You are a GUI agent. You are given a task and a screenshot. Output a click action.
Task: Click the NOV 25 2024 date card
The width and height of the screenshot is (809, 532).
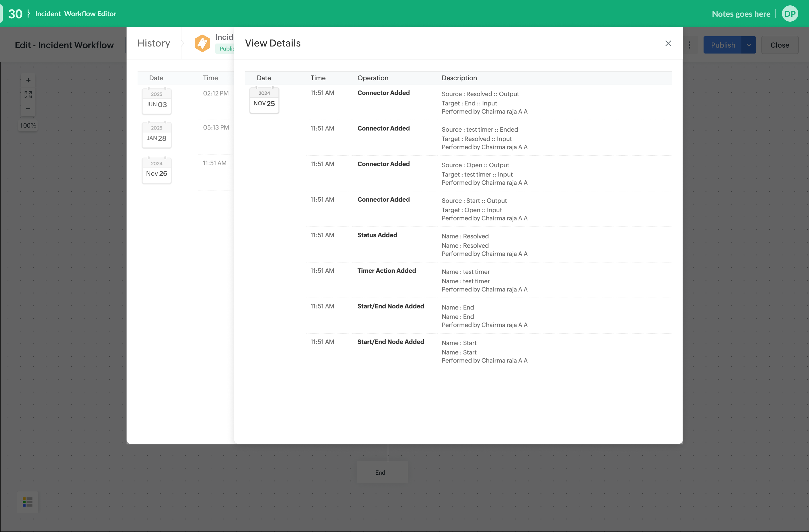tap(264, 100)
